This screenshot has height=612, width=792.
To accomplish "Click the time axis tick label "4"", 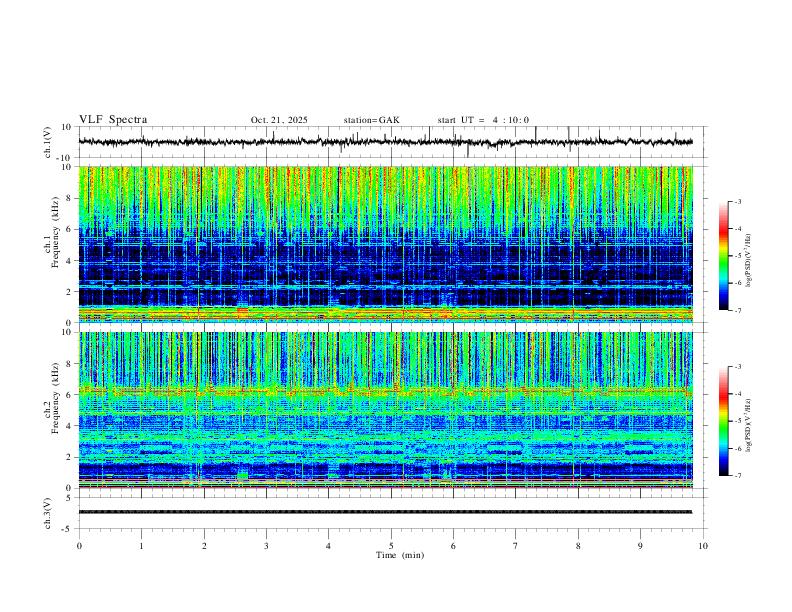I will click(328, 546).
